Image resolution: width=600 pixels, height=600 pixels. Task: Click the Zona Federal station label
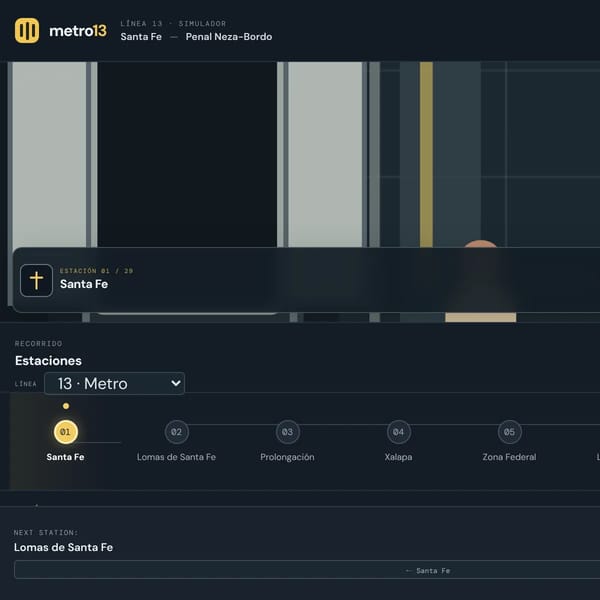click(509, 457)
